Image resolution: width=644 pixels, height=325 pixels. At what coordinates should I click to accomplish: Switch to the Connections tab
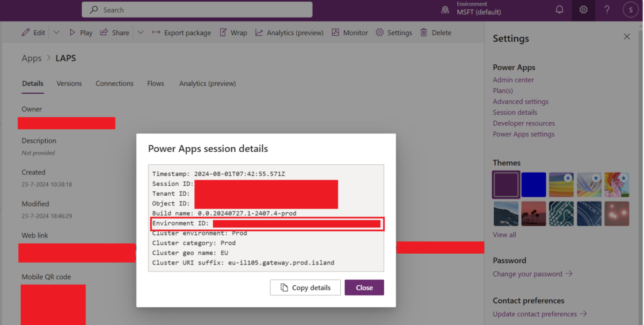tap(114, 83)
